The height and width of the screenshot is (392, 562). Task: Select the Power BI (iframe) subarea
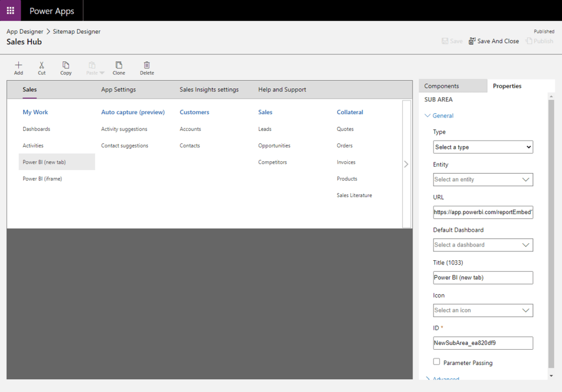pyautogui.click(x=42, y=178)
